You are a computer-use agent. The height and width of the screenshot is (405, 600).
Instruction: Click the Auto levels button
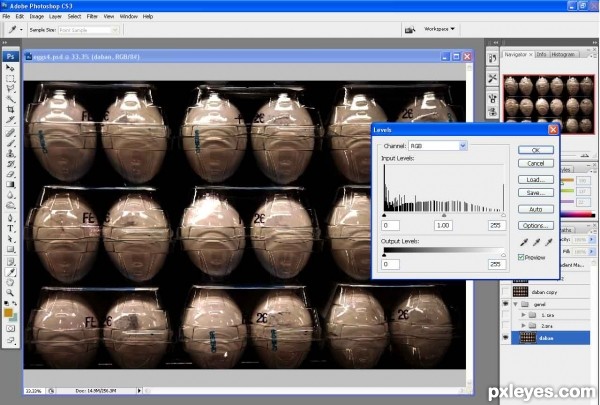point(536,209)
